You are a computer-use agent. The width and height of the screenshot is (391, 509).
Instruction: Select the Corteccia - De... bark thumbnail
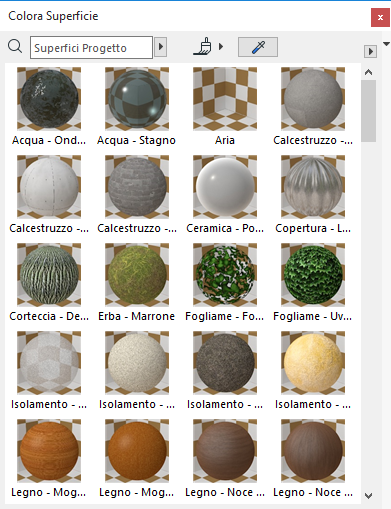[49, 275]
